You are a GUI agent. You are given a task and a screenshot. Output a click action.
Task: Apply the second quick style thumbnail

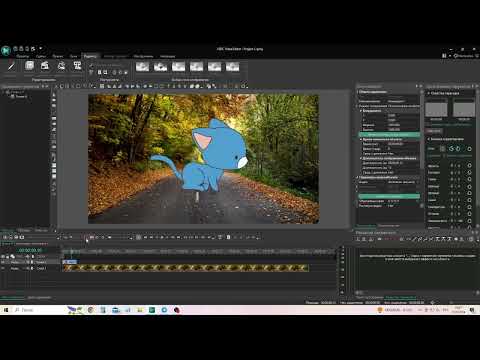160,67
